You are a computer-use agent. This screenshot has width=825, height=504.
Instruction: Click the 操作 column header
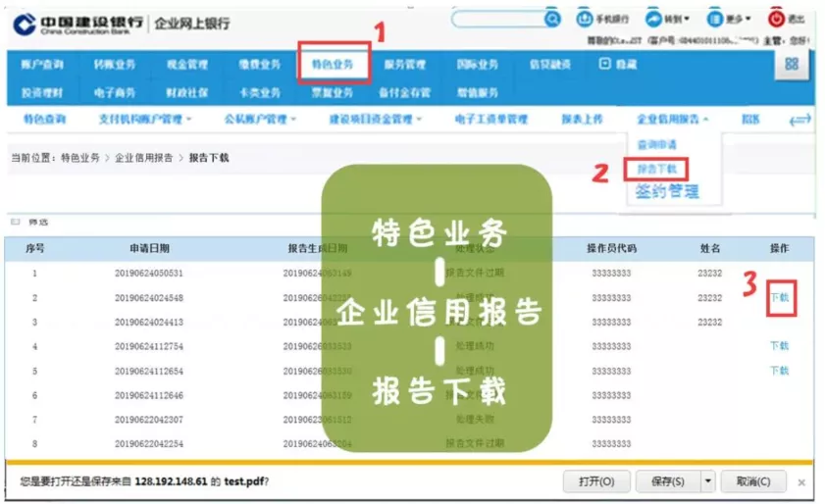coord(780,248)
